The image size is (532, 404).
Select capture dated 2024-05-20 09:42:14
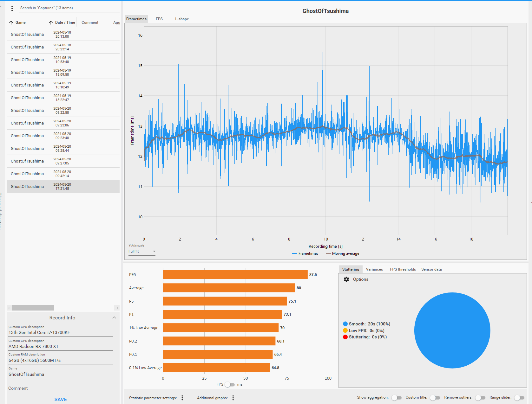pos(63,174)
